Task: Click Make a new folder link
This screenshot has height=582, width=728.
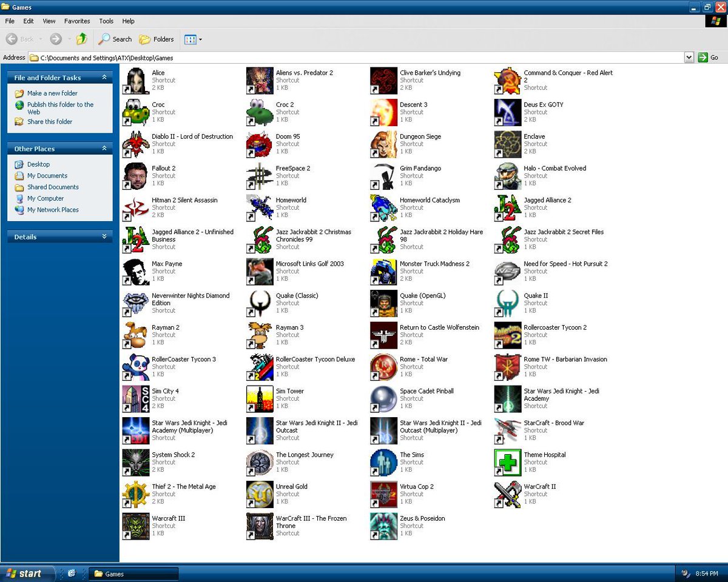Action: click(x=52, y=93)
